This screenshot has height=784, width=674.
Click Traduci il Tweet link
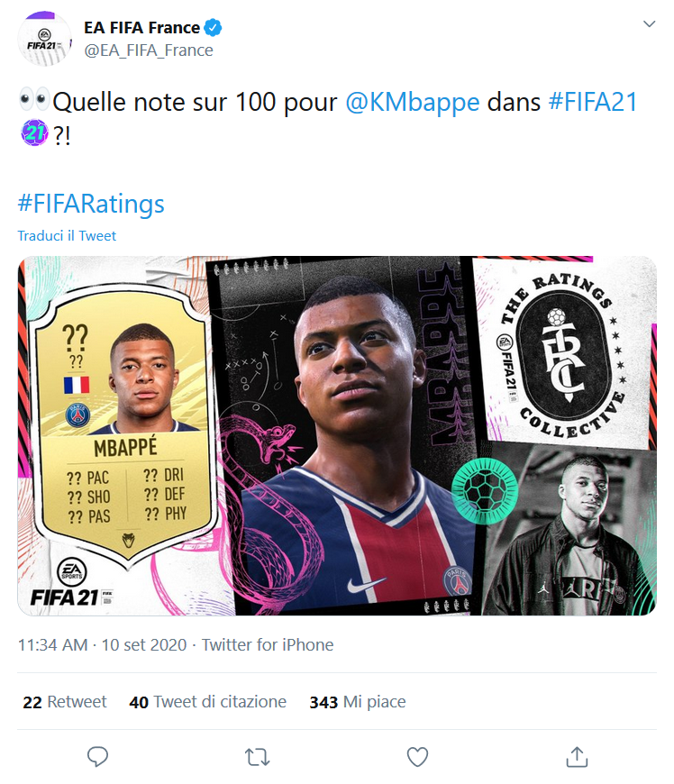point(67,235)
